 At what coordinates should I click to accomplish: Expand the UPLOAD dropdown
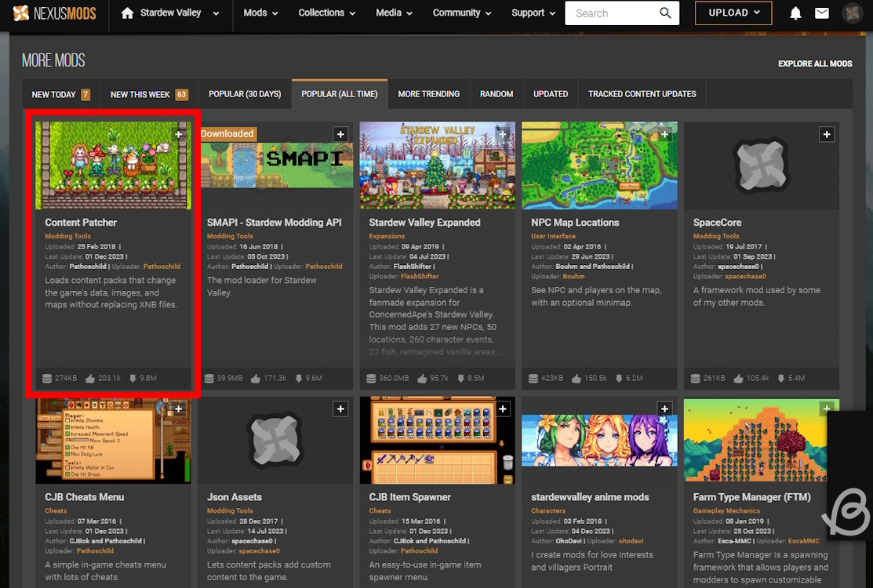click(733, 13)
